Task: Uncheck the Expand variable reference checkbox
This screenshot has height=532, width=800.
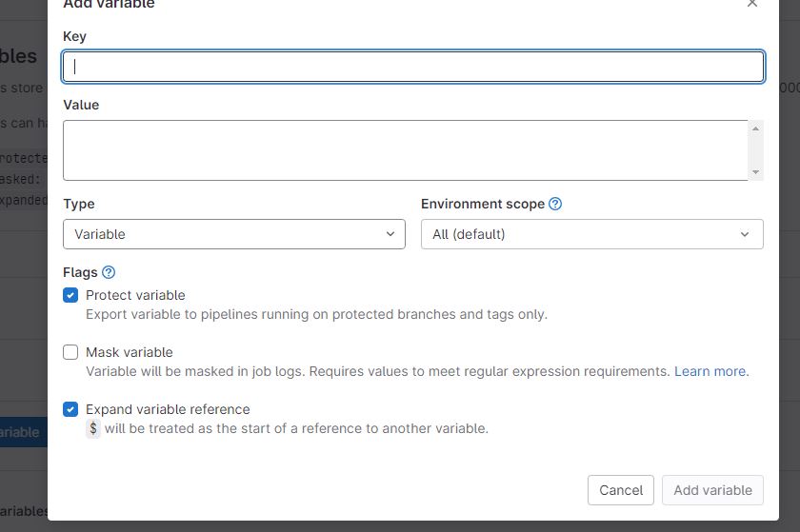Action: [x=70, y=409]
